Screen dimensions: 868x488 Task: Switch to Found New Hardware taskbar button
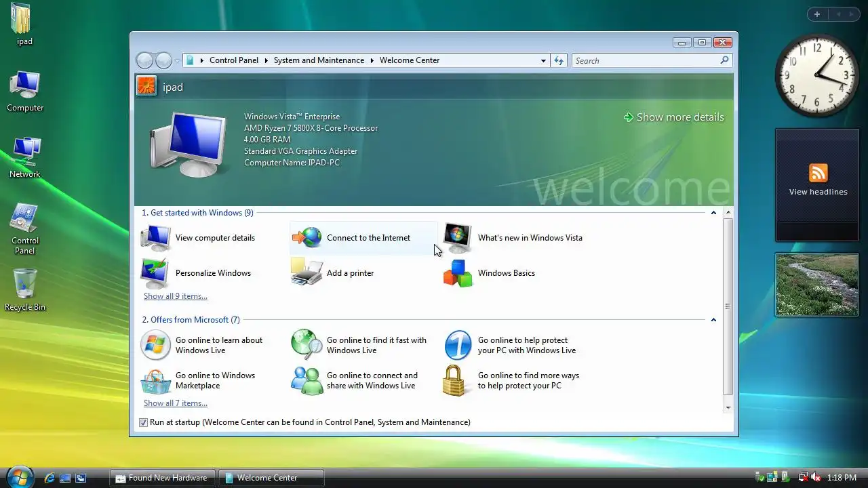coord(163,478)
